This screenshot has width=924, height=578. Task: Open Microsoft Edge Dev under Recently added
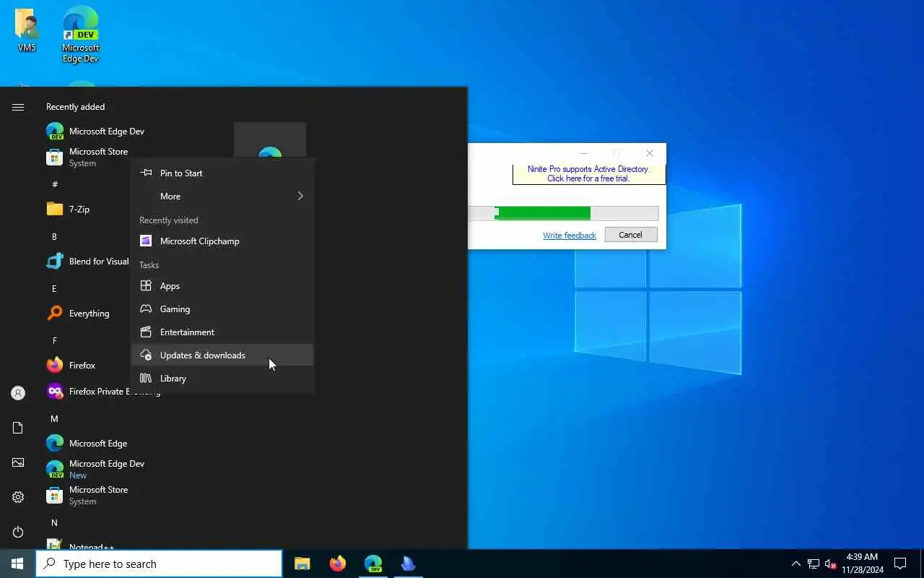tap(95, 131)
